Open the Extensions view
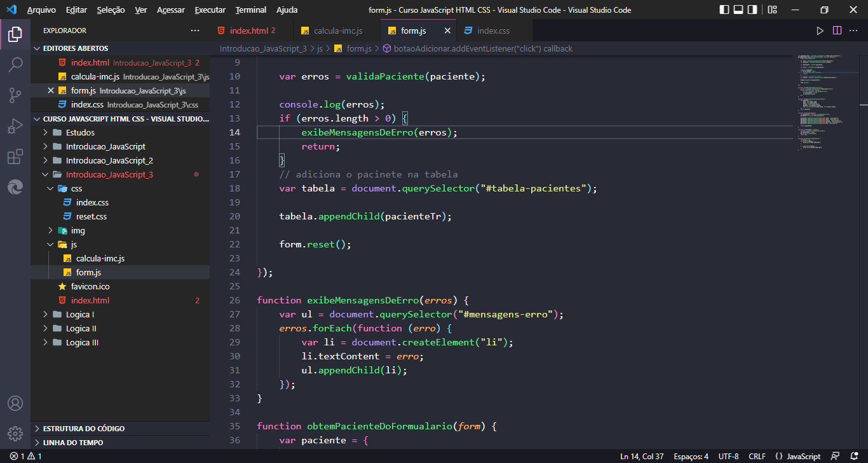This screenshot has width=868, height=463. 15,156
